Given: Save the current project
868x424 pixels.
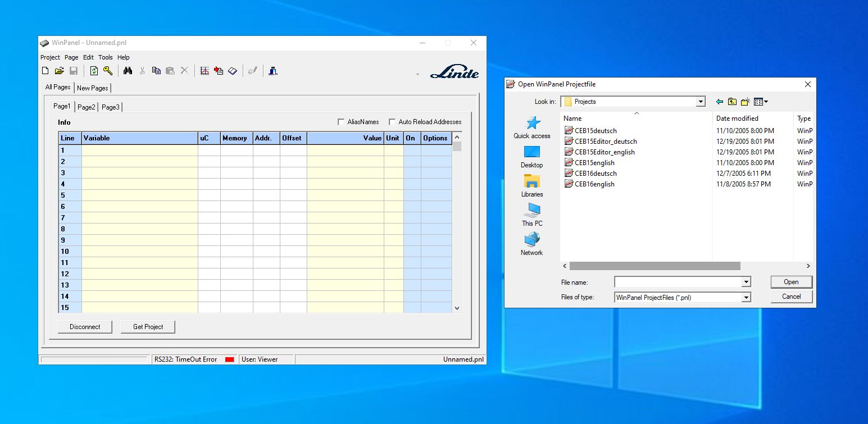Looking at the screenshot, I should click(74, 70).
